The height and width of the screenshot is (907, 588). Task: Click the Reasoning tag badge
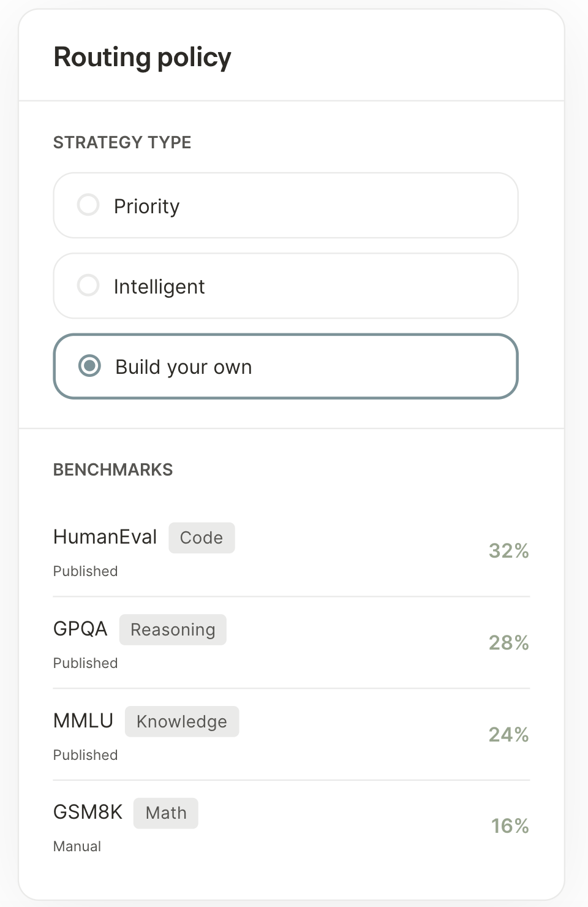coord(173,629)
